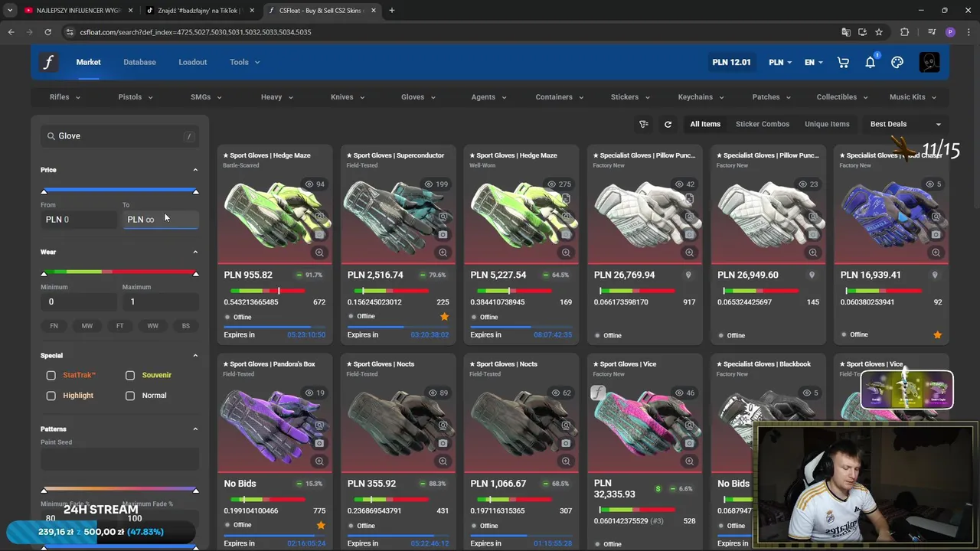Open the user profile avatar
Image resolution: width=980 pixels, height=551 pixels.
(x=929, y=62)
